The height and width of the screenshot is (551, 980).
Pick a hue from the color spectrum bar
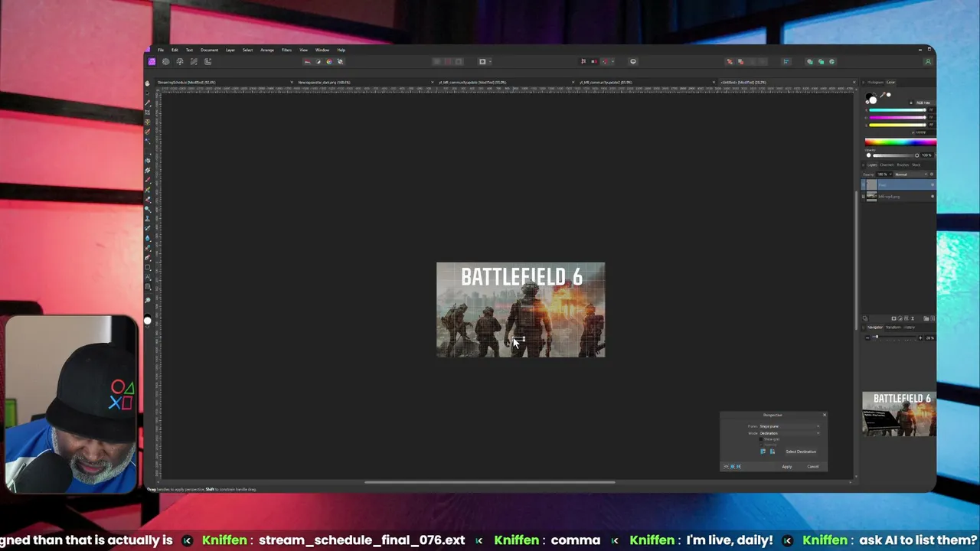pyautogui.click(x=900, y=142)
